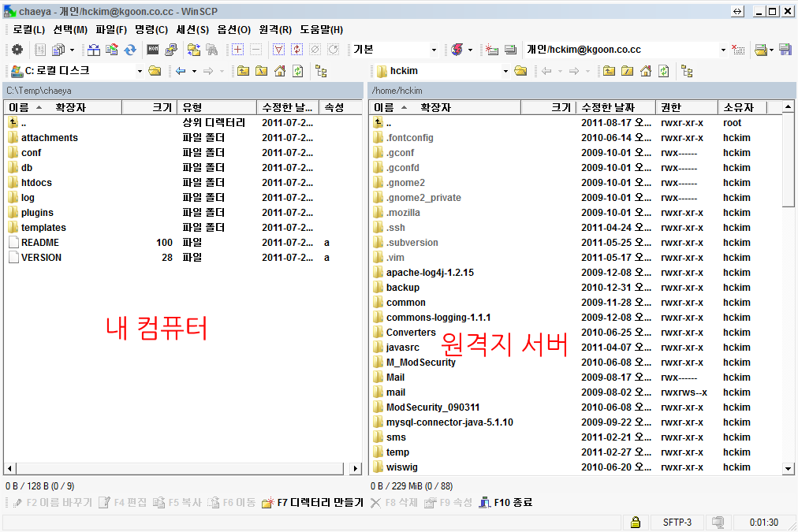The image size is (798, 532).
Task: Expand the queue copy dropdown arrow
Action: pyautogui.click(x=72, y=50)
